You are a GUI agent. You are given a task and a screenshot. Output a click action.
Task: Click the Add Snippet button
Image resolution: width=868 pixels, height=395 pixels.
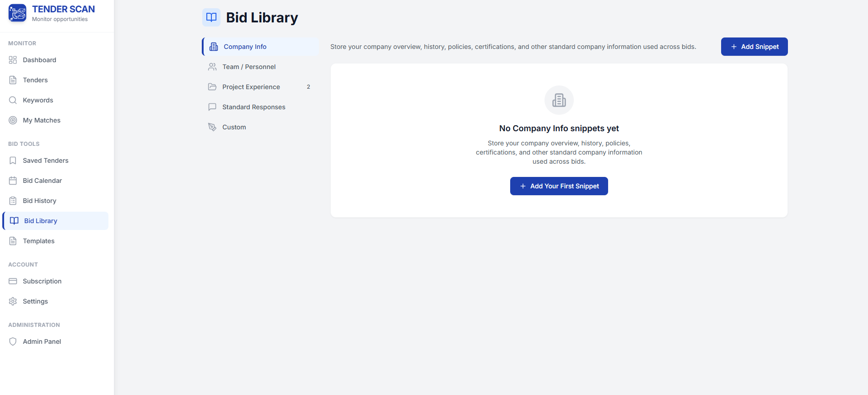[x=754, y=47]
